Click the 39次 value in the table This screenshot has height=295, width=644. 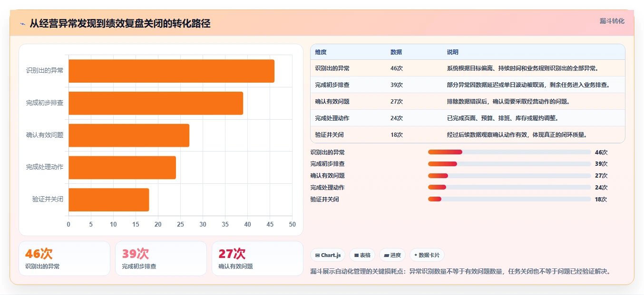pyautogui.click(x=397, y=85)
